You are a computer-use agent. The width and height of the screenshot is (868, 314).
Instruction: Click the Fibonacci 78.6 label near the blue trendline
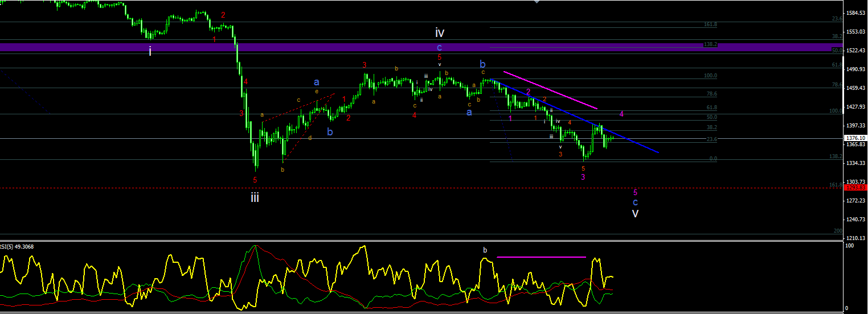[x=711, y=94]
